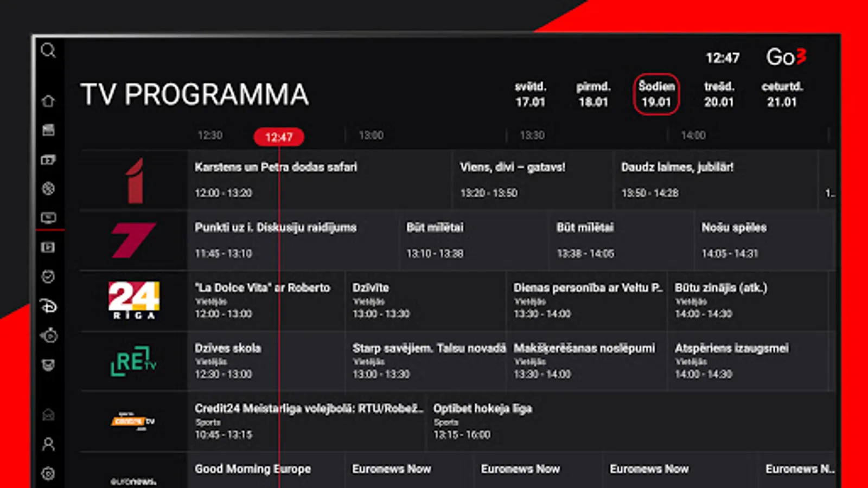The image size is (868, 488).
Task: Click the 12:47 clock beside Go3 logo
Action: coord(723,58)
